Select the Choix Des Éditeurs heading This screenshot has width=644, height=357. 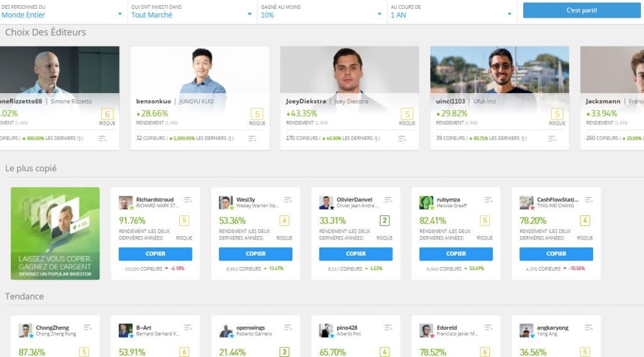[x=45, y=32]
